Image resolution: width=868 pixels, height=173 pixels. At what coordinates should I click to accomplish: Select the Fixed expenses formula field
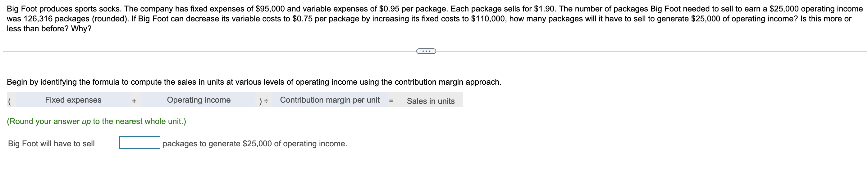click(x=73, y=100)
